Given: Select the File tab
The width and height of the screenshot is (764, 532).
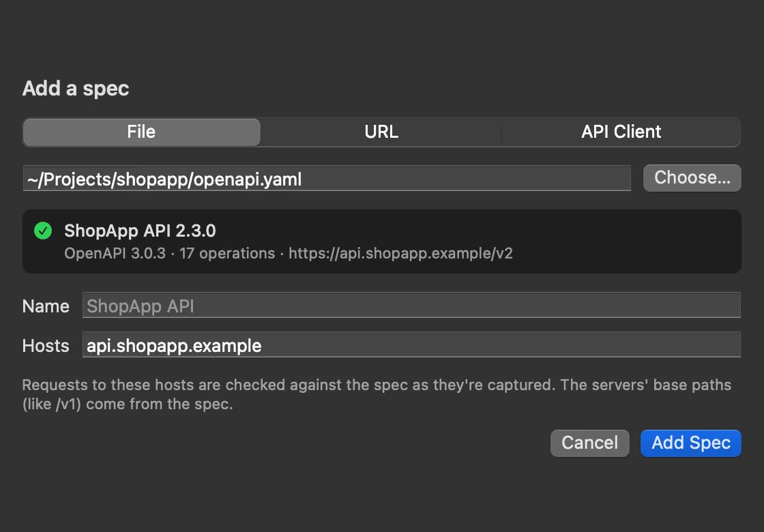Looking at the screenshot, I should coord(141,132).
